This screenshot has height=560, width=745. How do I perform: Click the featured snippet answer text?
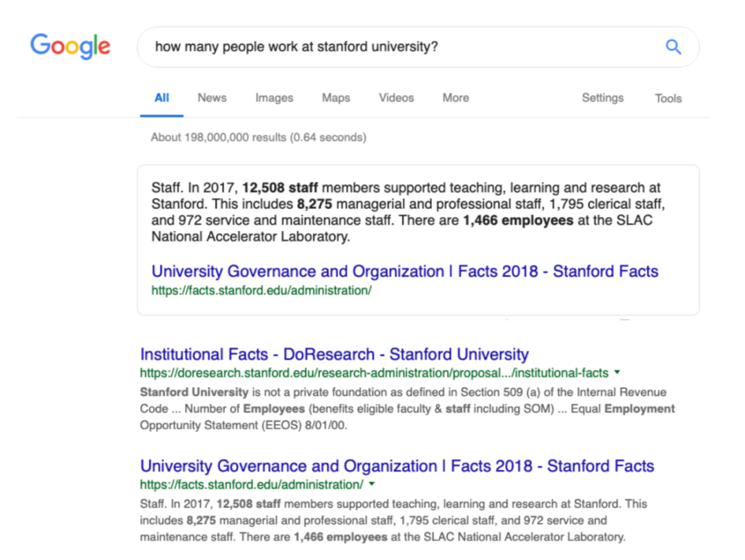click(407, 212)
